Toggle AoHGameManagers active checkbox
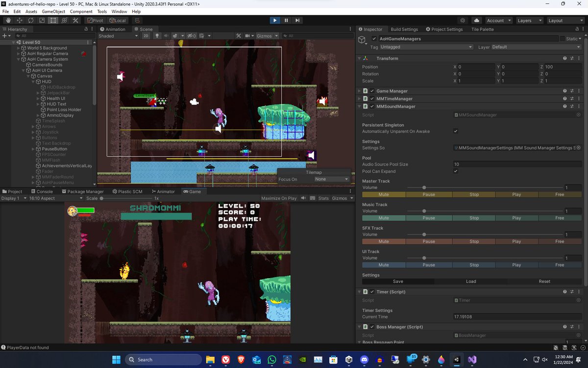 pos(375,39)
